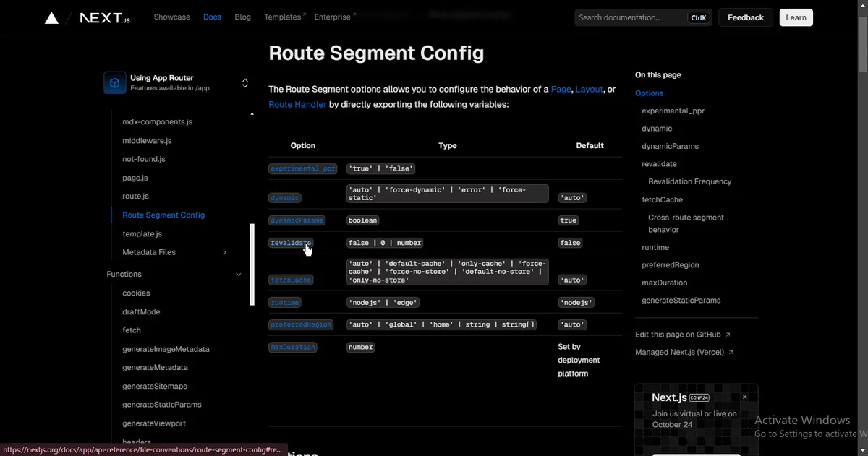
Task: Expand the Metadata Files section
Action: [224, 252]
